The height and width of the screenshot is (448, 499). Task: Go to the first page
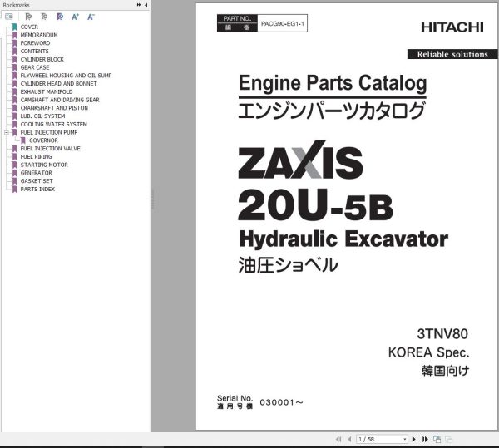coord(338,439)
